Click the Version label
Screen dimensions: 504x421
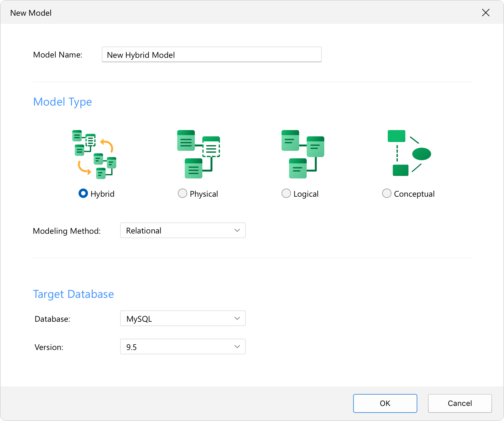(49, 347)
